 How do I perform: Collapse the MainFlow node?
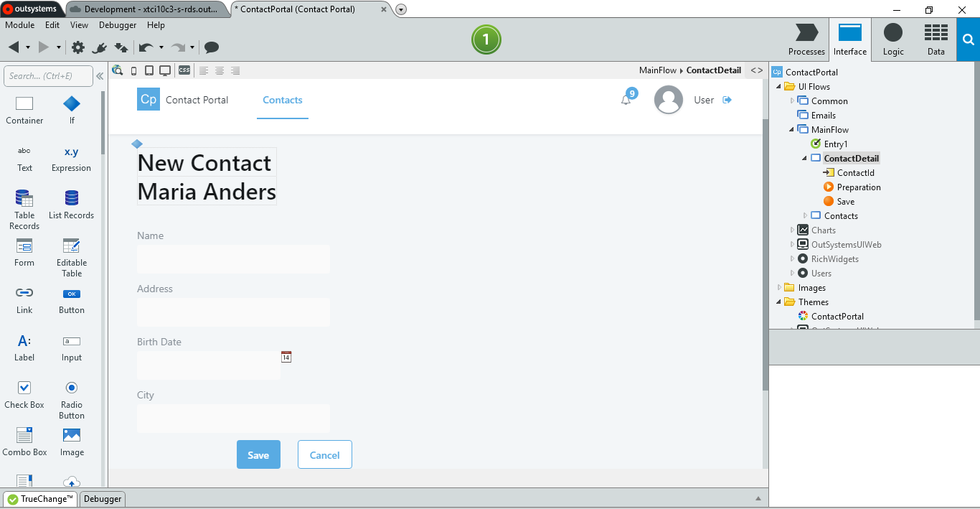(792, 130)
